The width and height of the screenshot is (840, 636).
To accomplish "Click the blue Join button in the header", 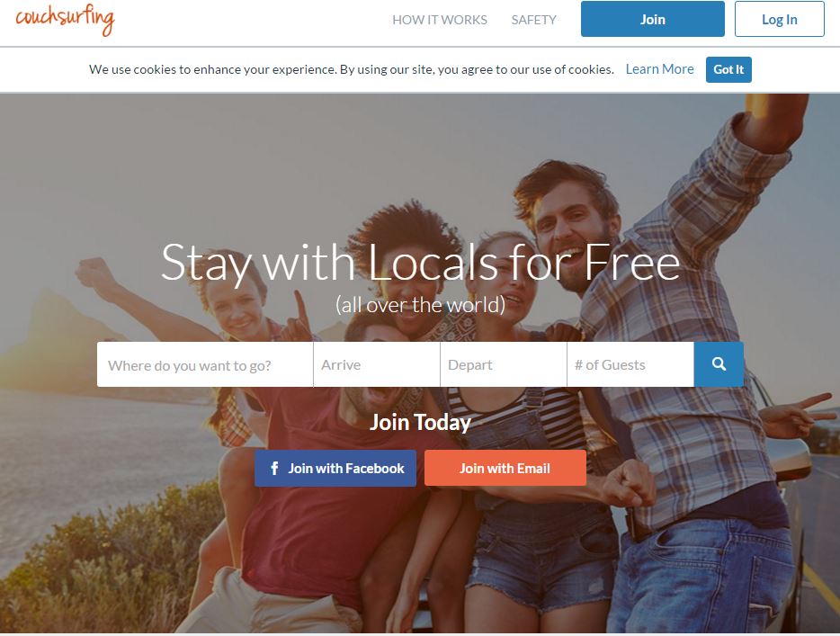I will point(653,19).
